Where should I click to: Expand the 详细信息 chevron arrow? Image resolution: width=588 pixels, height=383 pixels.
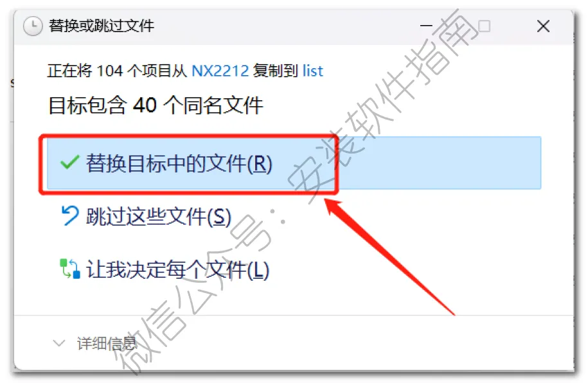59,343
